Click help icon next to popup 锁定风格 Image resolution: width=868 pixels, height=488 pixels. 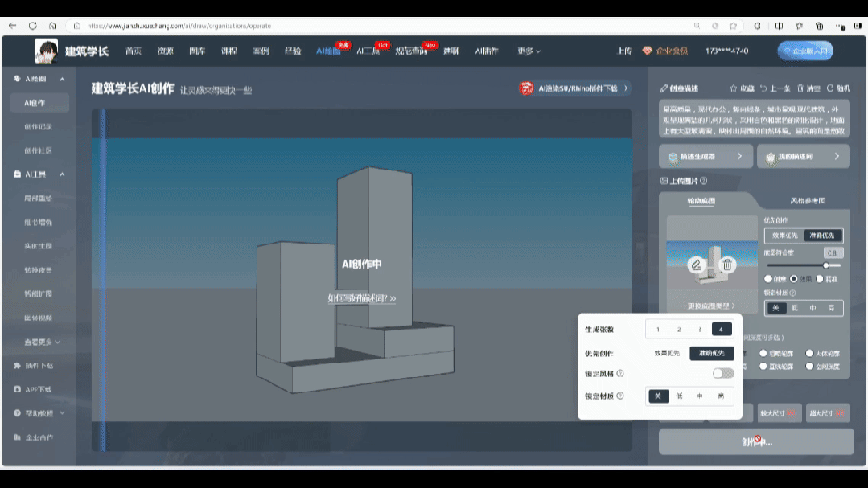(620, 374)
